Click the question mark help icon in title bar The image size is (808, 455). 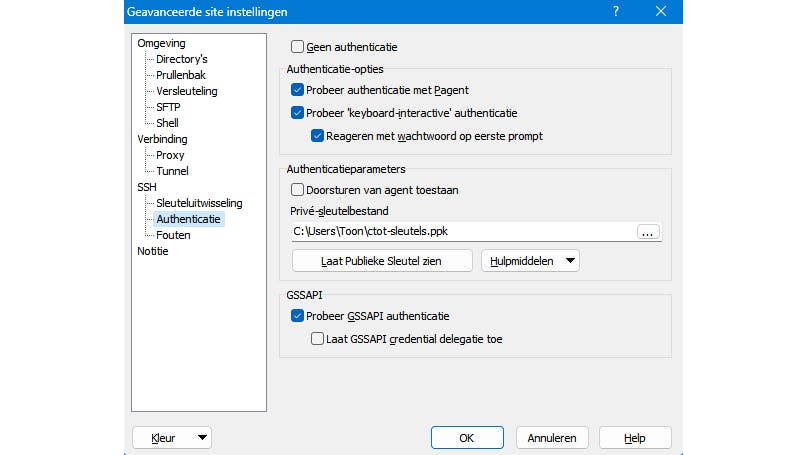click(615, 12)
